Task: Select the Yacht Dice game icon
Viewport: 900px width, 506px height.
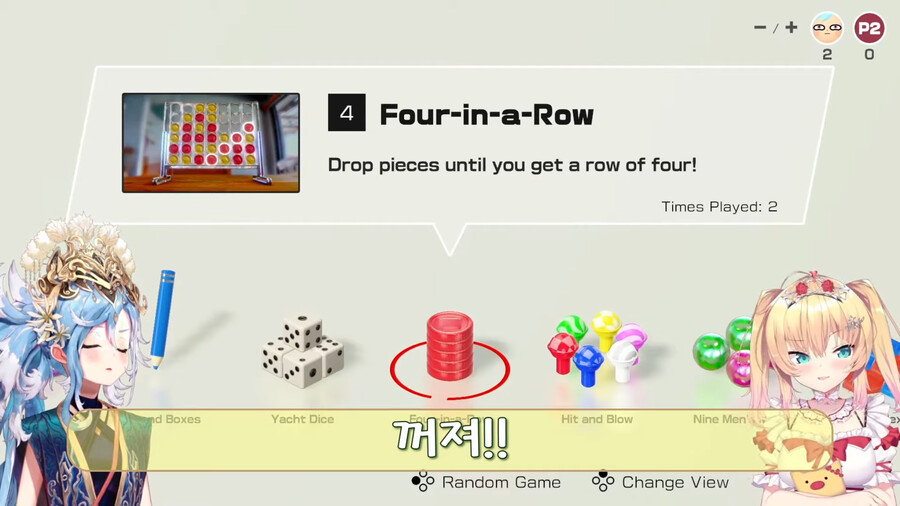Action: point(302,349)
